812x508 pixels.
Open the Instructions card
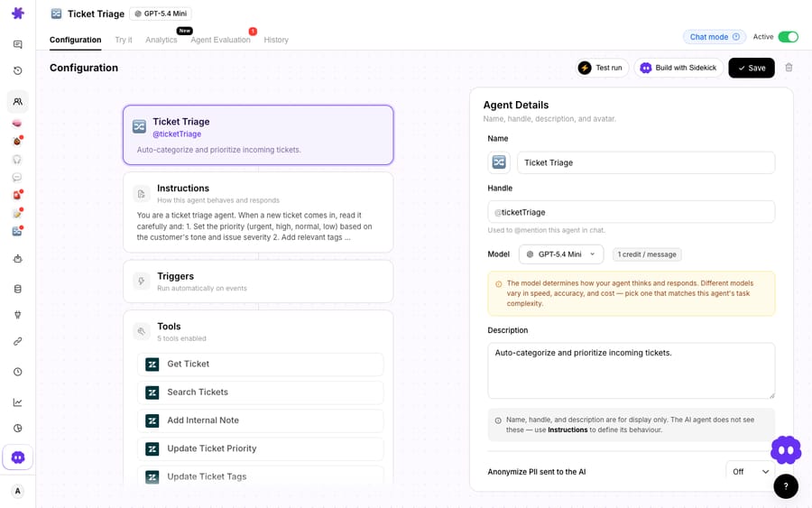(x=258, y=212)
